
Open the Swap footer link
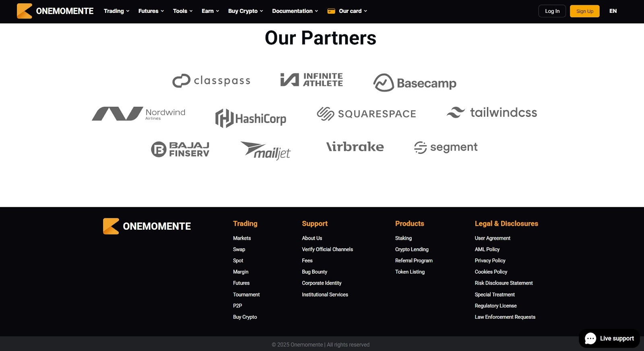pos(239,249)
